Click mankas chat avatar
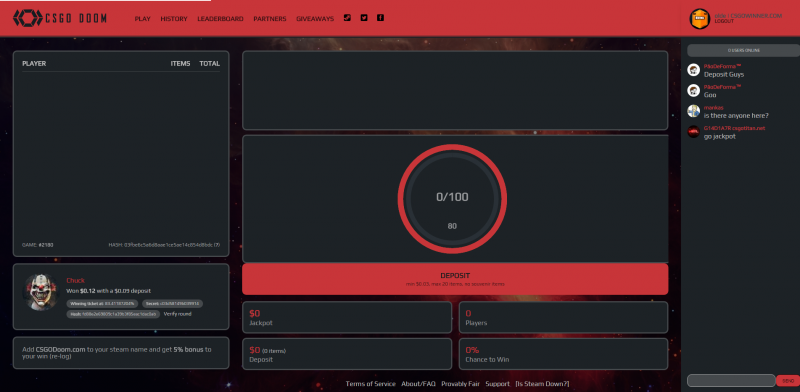The height and width of the screenshot is (392, 800). point(693,111)
